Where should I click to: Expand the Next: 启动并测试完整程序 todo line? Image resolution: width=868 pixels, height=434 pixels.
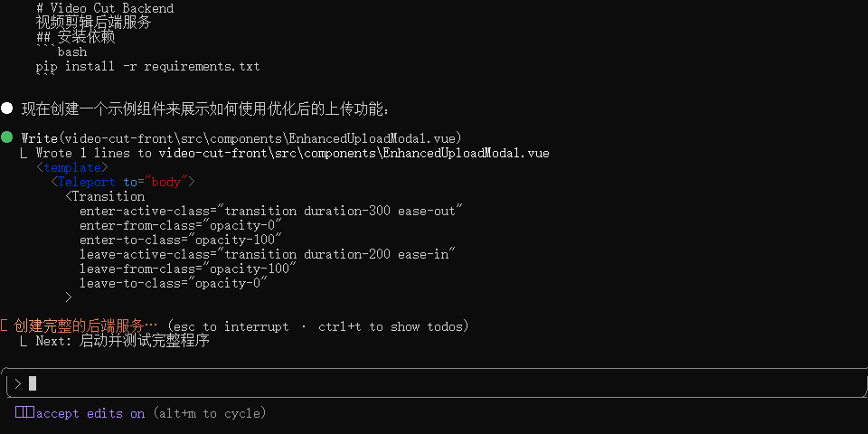[x=123, y=341]
